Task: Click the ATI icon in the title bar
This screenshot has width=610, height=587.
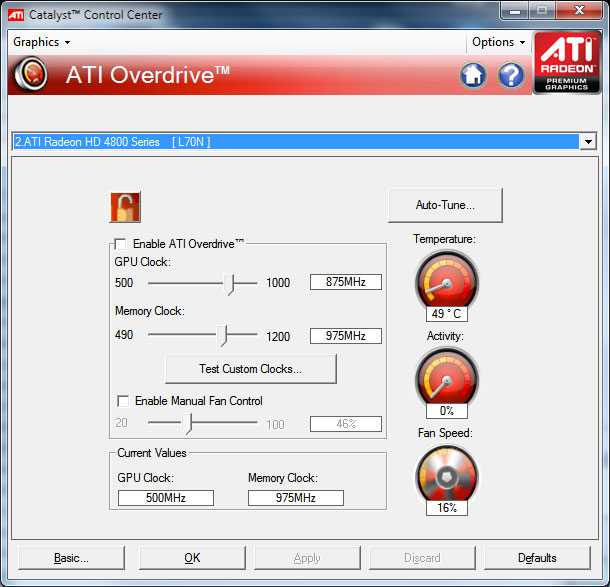Action: click(x=16, y=15)
